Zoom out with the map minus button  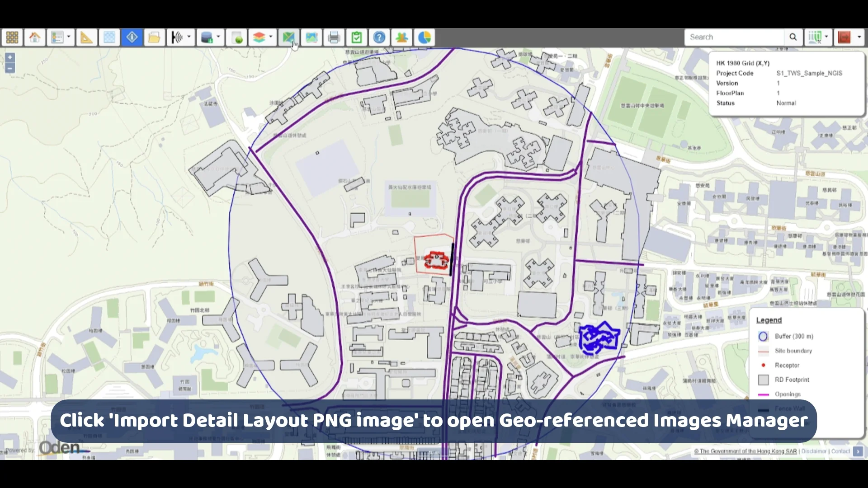click(x=10, y=68)
